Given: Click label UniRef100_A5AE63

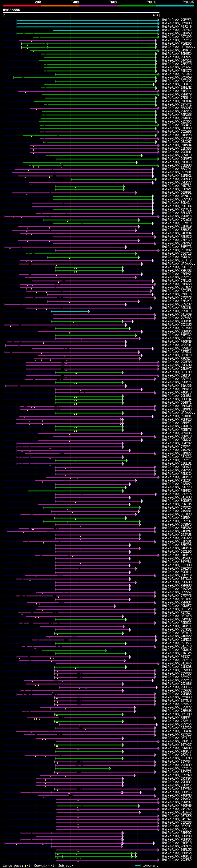Looking at the screenshot, I should coord(177,43).
